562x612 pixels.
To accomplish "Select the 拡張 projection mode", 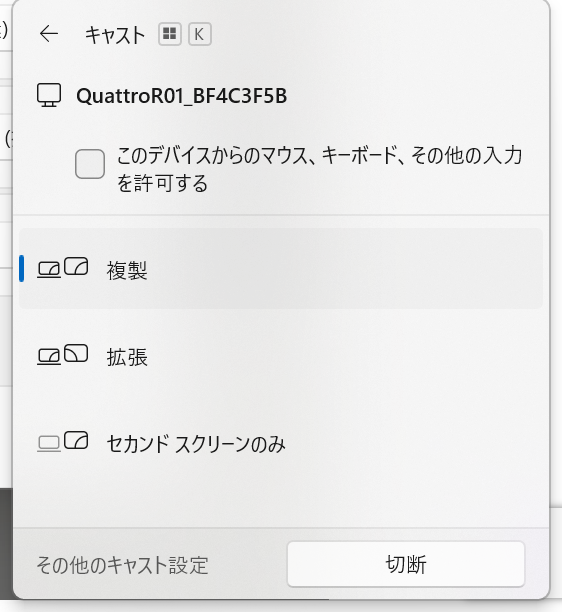I will tap(281, 356).
